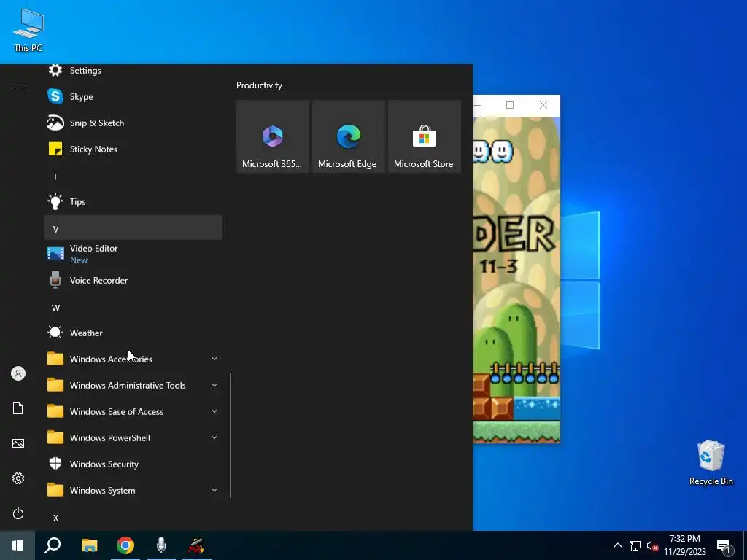The image size is (747, 560).
Task: Select Recycle Bin on desktop
Action: coord(711,462)
